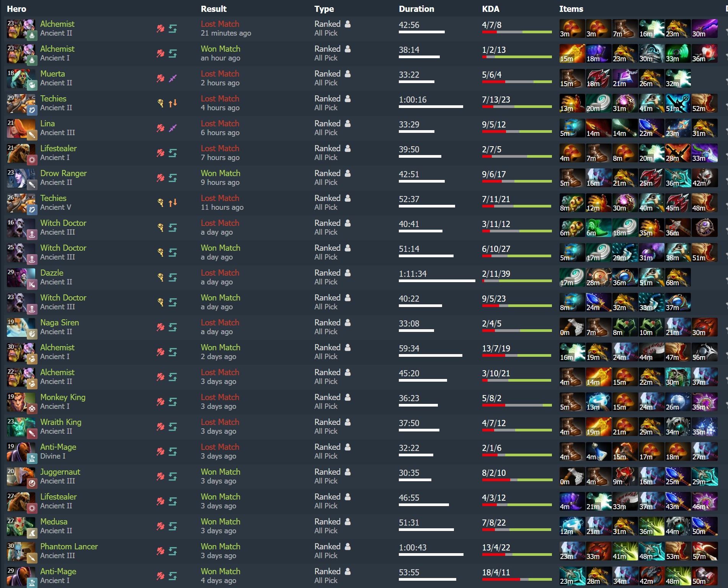The width and height of the screenshot is (728, 588).
Task: Sort by the Result column header
Action: coord(214,9)
